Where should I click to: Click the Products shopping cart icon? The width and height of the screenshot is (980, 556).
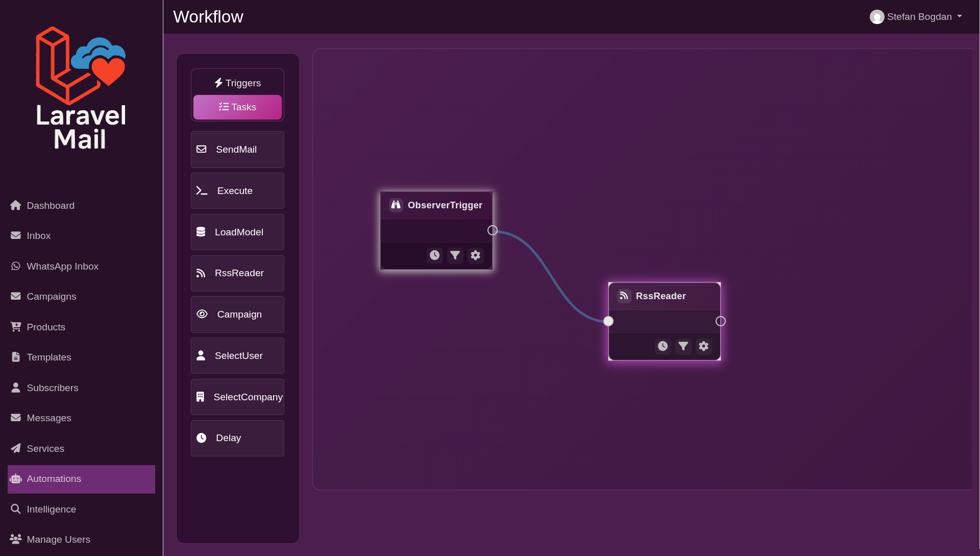pos(15,327)
